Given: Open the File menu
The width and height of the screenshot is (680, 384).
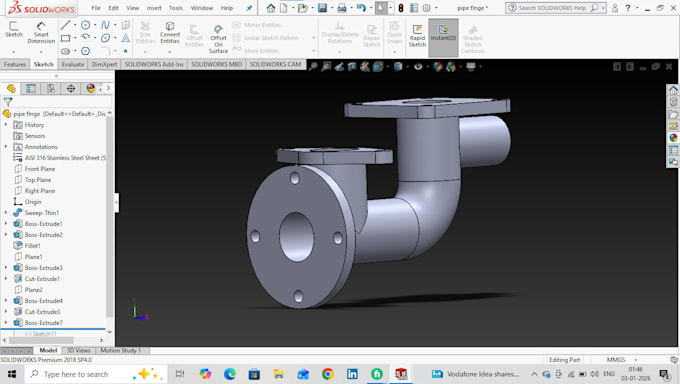Looking at the screenshot, I should (x=96, y=8).
